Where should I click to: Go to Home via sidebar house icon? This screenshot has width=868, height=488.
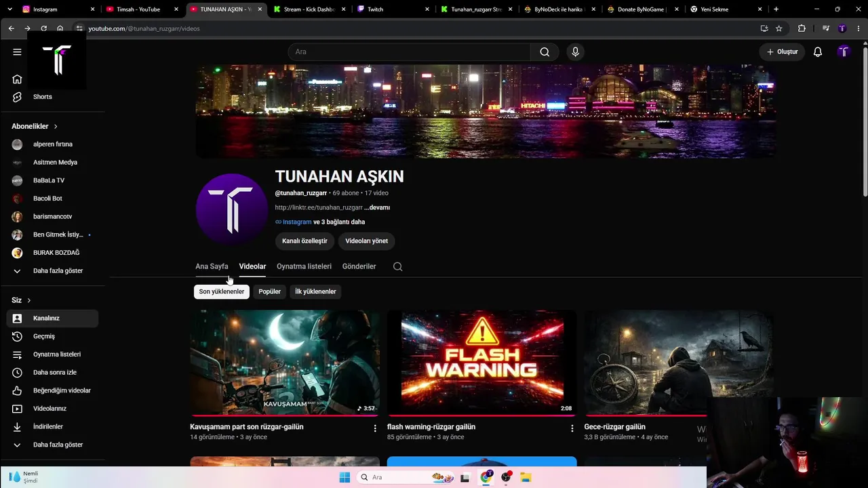tap(17, 79)
